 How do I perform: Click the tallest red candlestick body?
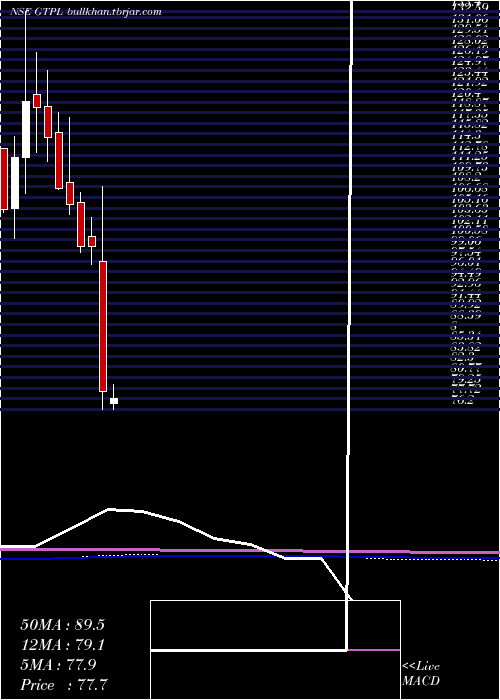tap(103, 326)
